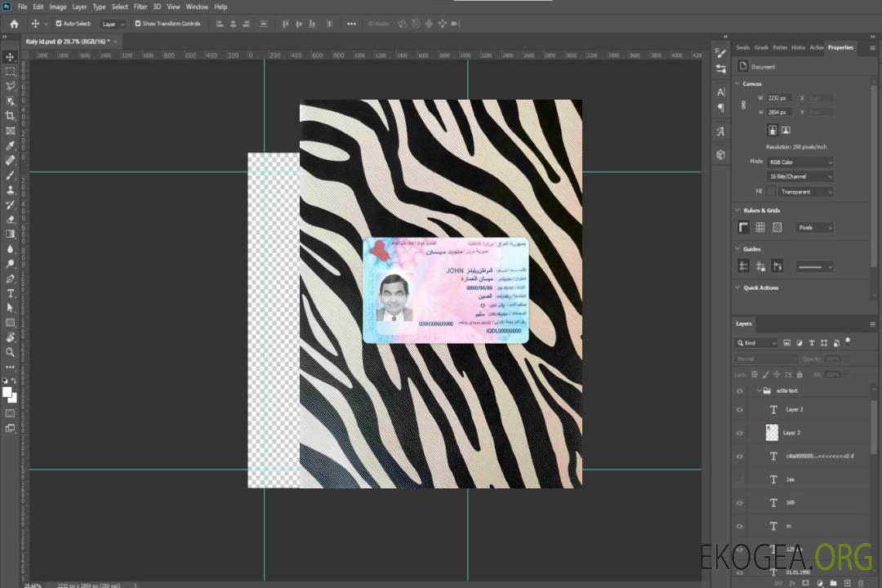This screenshot has width=882, height=588.
Task: Collapse the Canvas section in Properties
Action: [737, 84]
